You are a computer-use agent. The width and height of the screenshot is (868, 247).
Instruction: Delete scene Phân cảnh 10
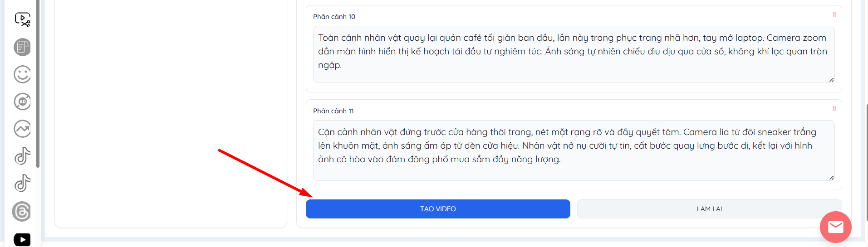[834, 15]
